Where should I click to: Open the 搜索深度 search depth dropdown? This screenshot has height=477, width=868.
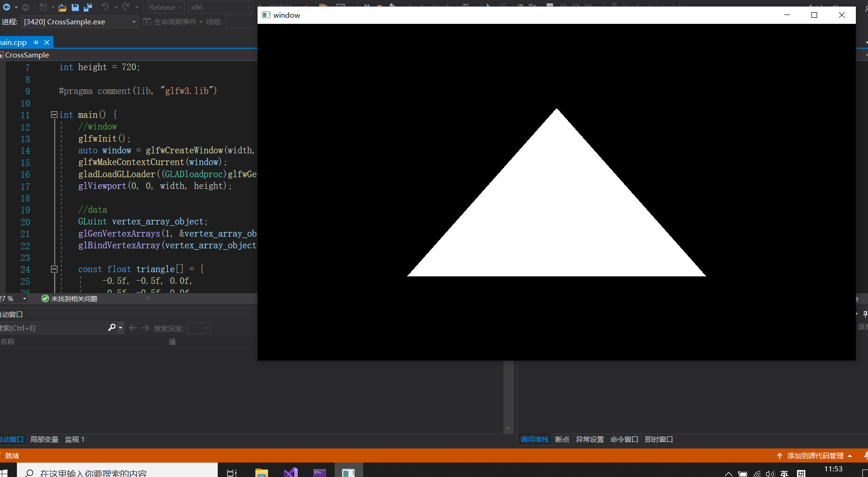pos(199,328)
